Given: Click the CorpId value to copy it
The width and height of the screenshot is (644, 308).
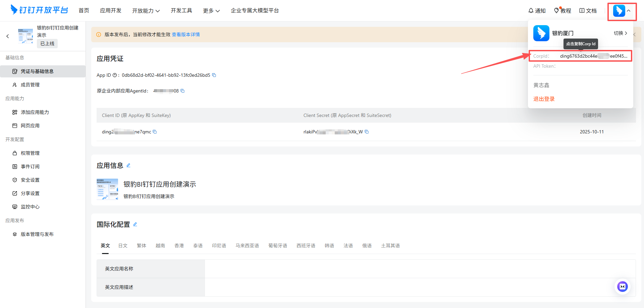Looking at the screenshot, I should pos(594,56).
